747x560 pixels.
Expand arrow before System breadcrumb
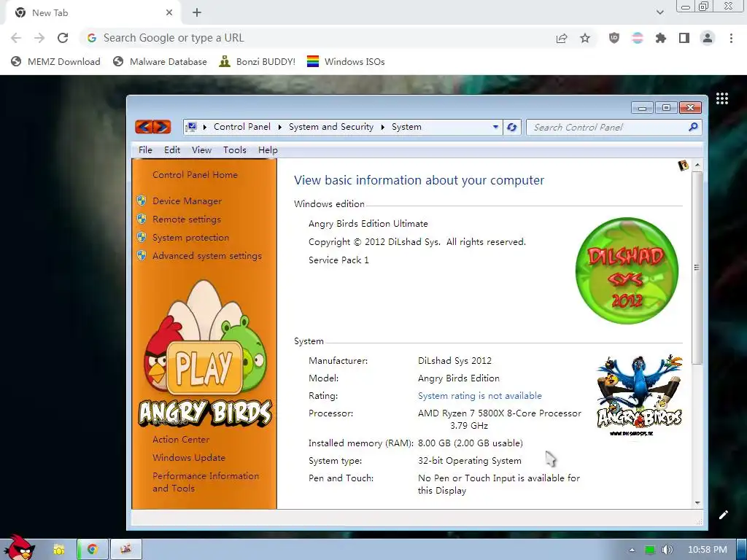point(382,127)
